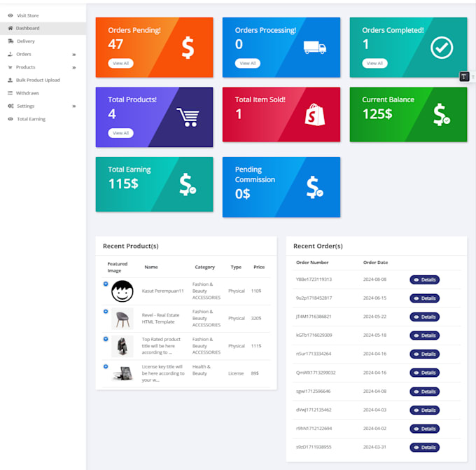Click the list icon beside Withdraws
Viewport: 476px width, 470px height.
[x=10, y=93]
